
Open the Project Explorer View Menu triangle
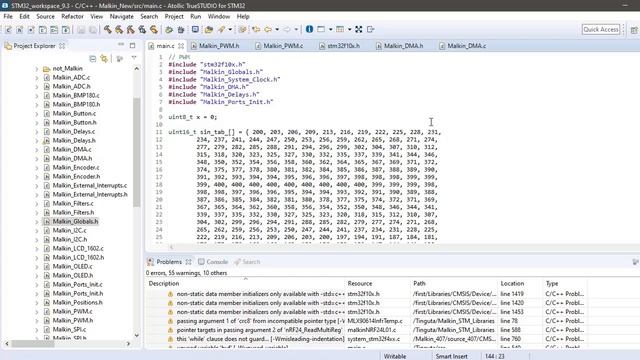[x=134, y=58]
